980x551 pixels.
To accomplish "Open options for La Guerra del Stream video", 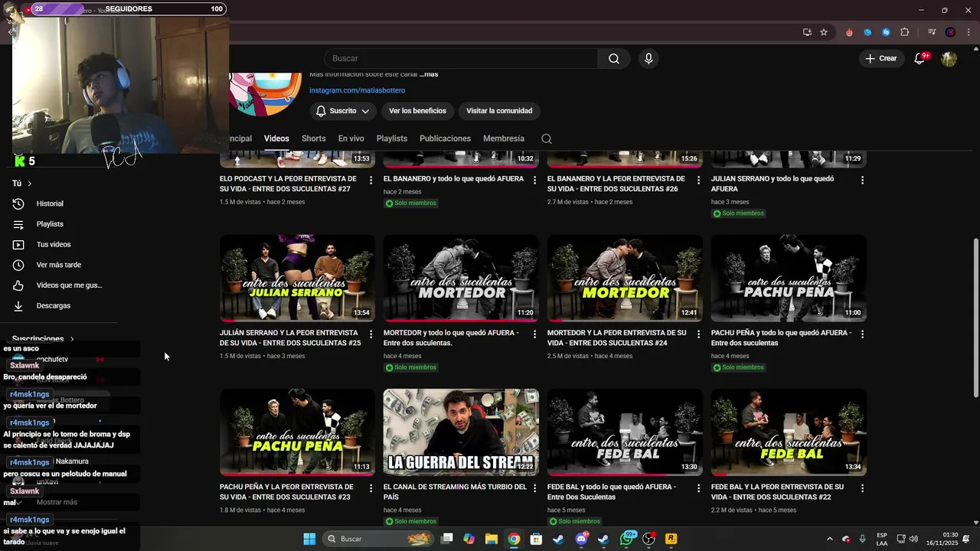I will click(x=535, y=488).
